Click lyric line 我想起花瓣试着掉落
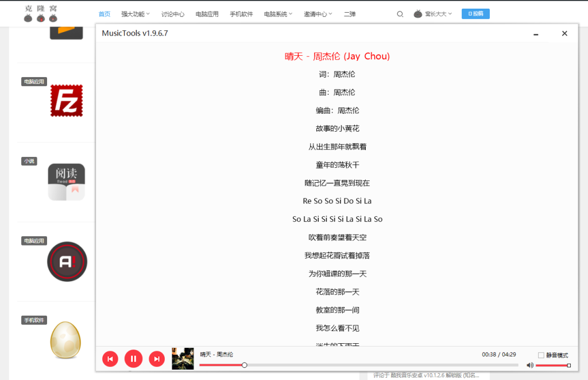Image resolution: width=588 pixels, height=380 pixels. [x=337, y=256]
